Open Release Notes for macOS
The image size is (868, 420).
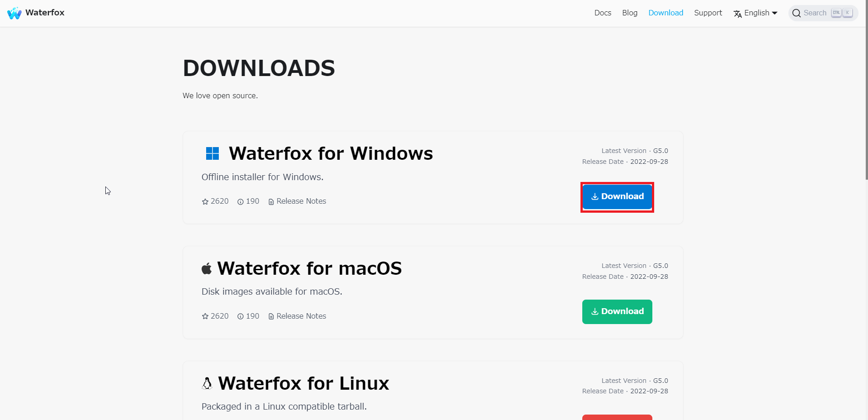tap(297, 316)
